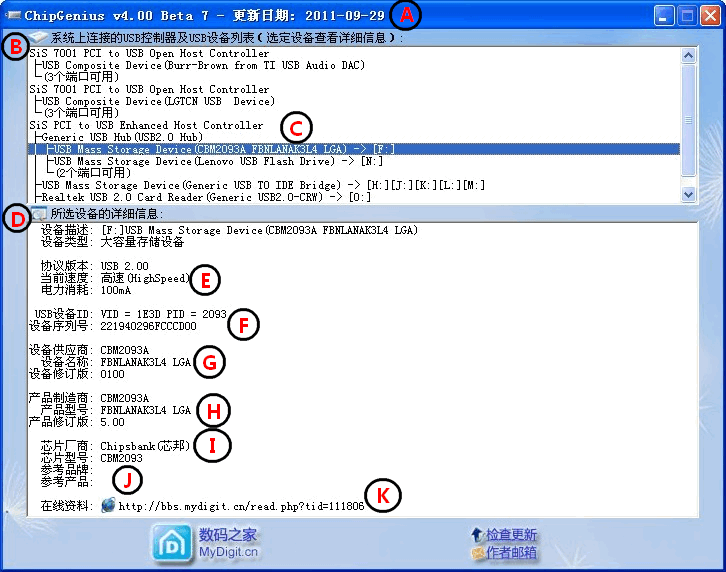Click the MyDigit house logo icon
726x572 pixels.
click(171, 545)
